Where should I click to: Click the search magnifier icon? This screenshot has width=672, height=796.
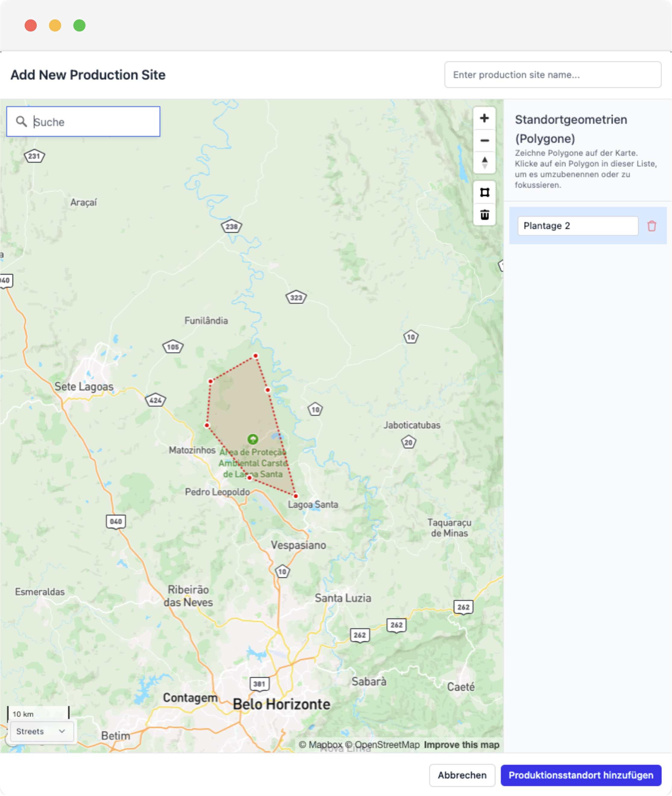[21, 122]
